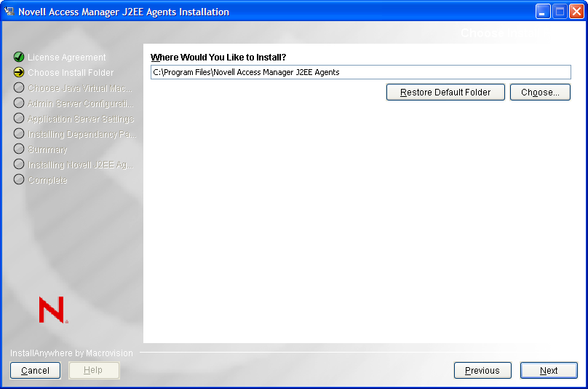Minimize the installer window

pos(542,12)
